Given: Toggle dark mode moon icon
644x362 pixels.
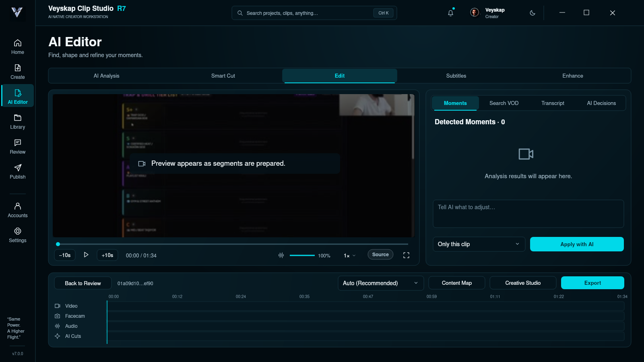Looking at the screenshot, I should pos(533,13).
